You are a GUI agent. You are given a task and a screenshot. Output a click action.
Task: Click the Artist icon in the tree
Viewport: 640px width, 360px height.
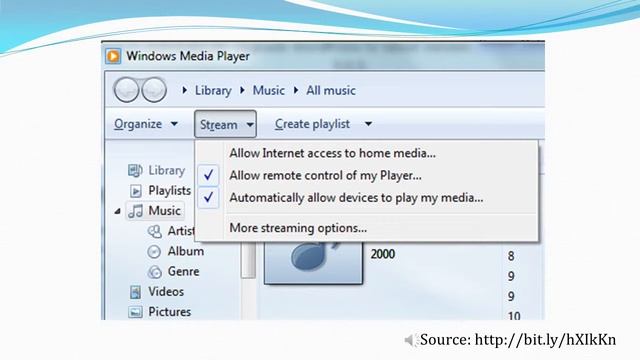click(x=154, y=231)
